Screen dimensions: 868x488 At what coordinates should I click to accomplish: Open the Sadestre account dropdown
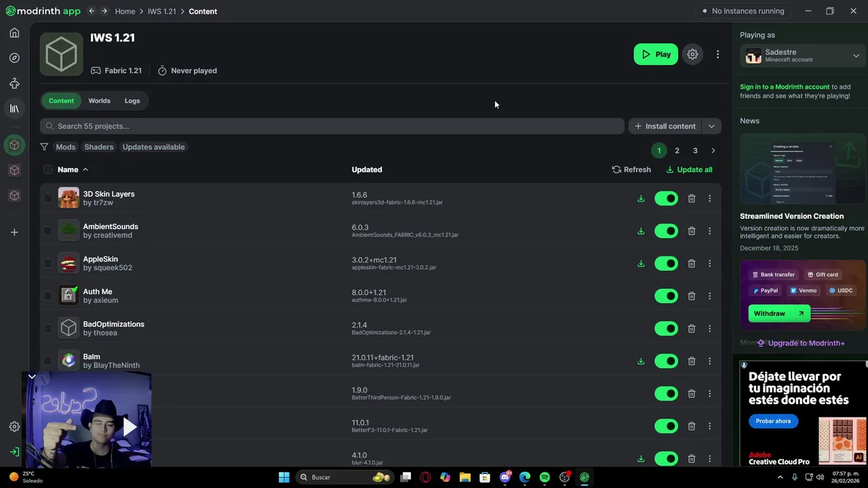803,56
